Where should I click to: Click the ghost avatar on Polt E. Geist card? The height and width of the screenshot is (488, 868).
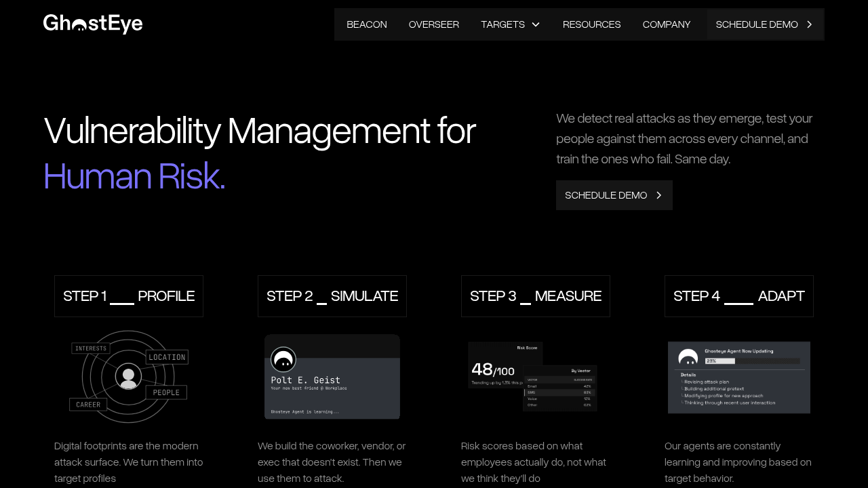click(x=283, y=359)
